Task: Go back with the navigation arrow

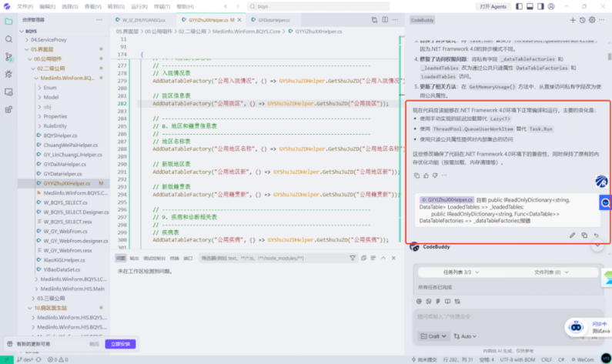Action: [226, 6]
